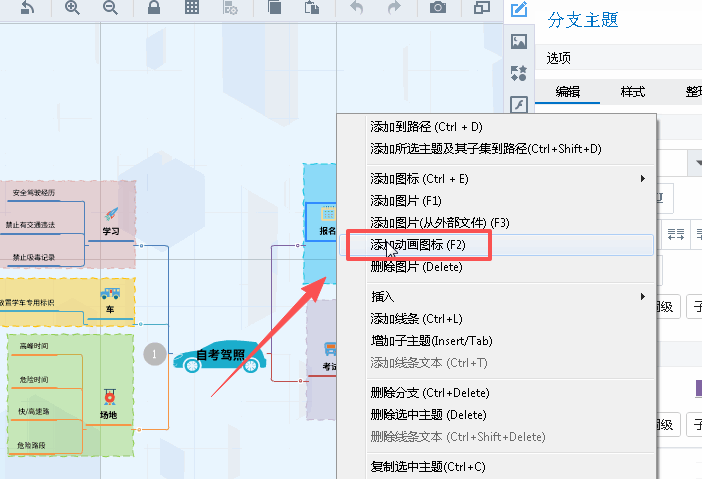Take a snapshot with the camera icon
This screenshot has height=479, width=702.
point(438,8)
